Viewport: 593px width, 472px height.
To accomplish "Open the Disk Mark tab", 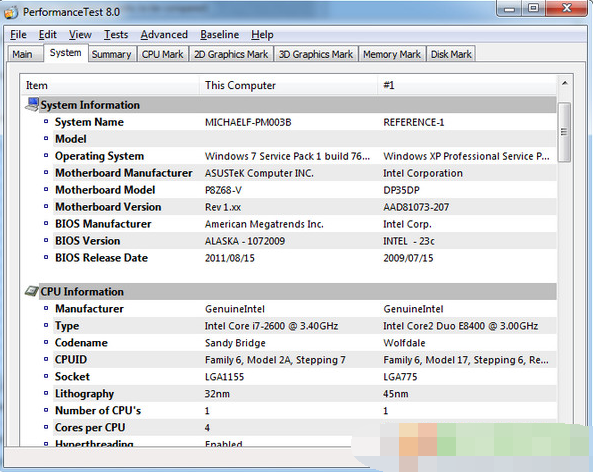I will pyautogui.click(x=451, y=54).
